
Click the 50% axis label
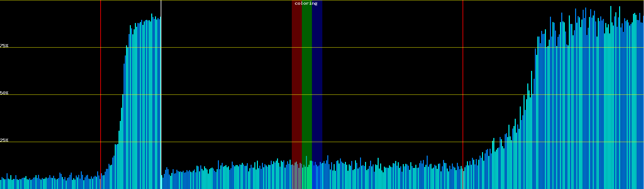click(x=4, y=93)
